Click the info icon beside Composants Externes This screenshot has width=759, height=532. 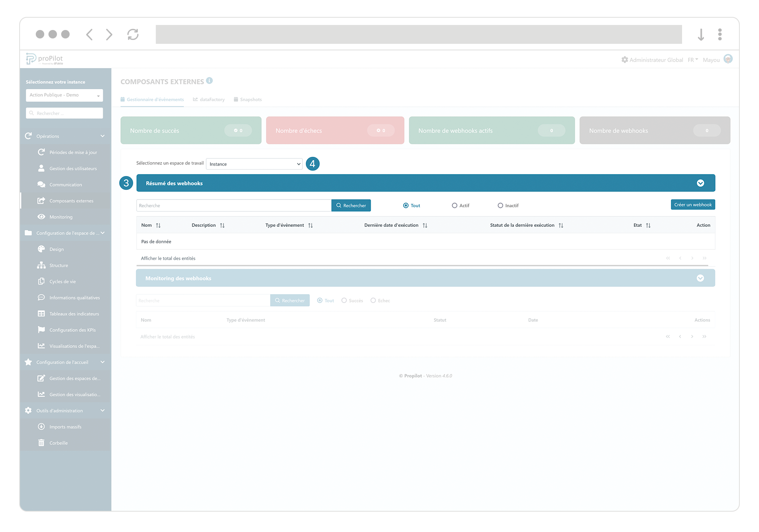point(209,81)
